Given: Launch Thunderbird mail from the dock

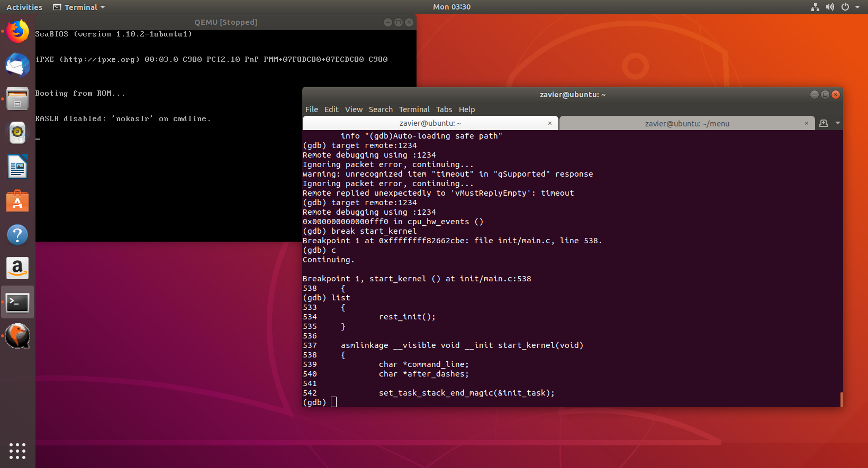Looking at the screenshot, I should pos(17,66).
